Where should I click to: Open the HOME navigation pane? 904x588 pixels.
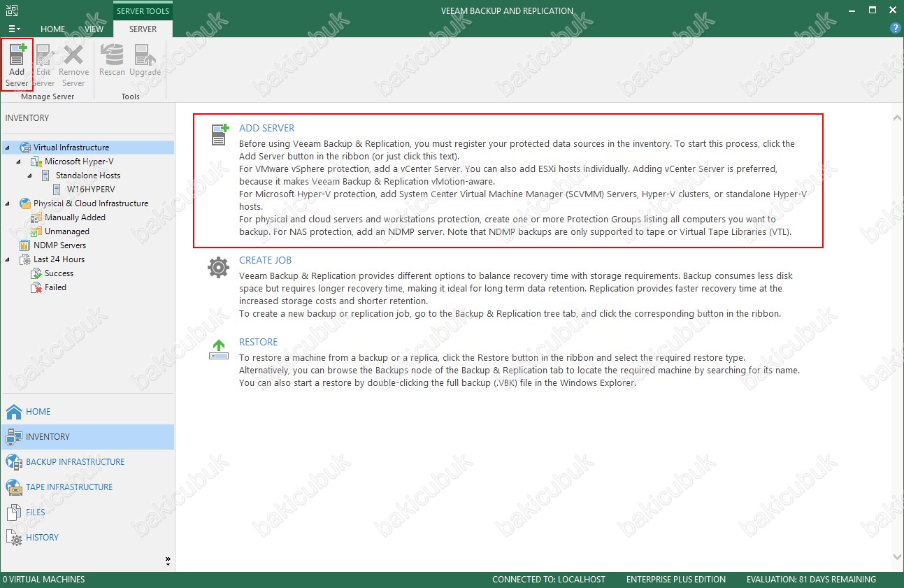[87, 412]
